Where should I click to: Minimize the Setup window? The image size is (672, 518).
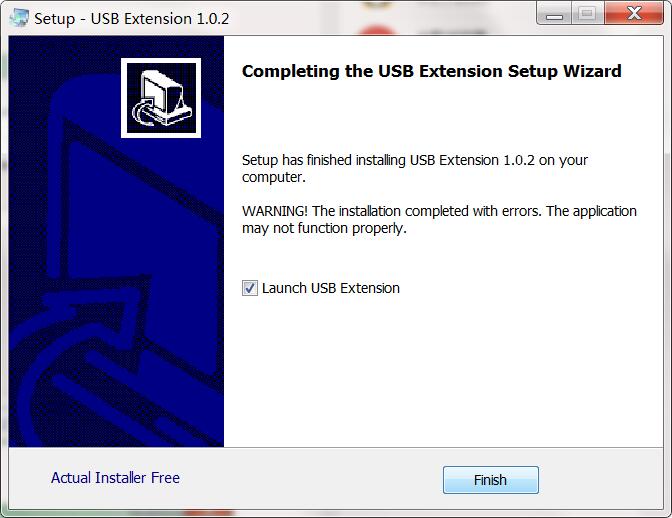click(554, 15)
